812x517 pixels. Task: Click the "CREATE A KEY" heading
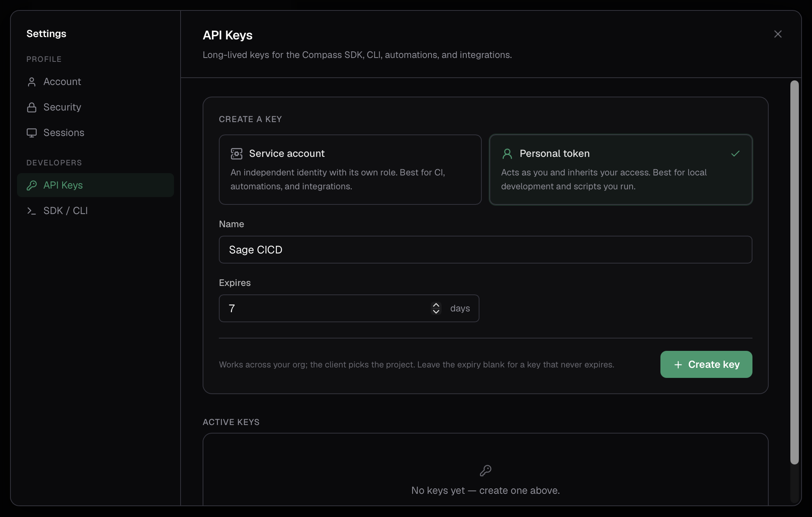point(251,119)
